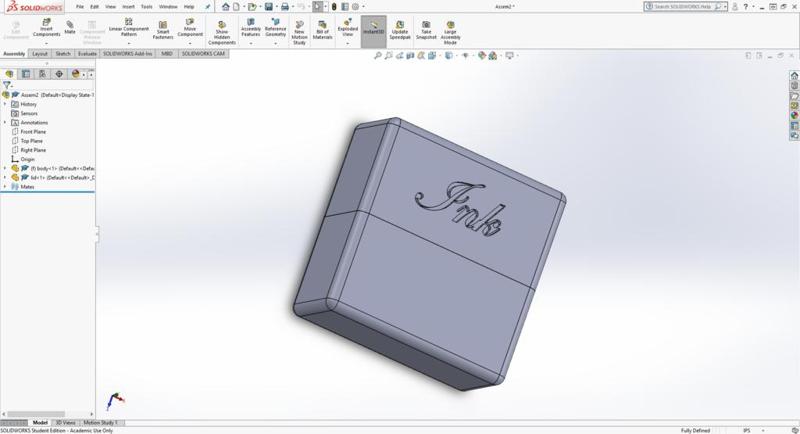
Task: Click the Open file icon
Action: 252,7
